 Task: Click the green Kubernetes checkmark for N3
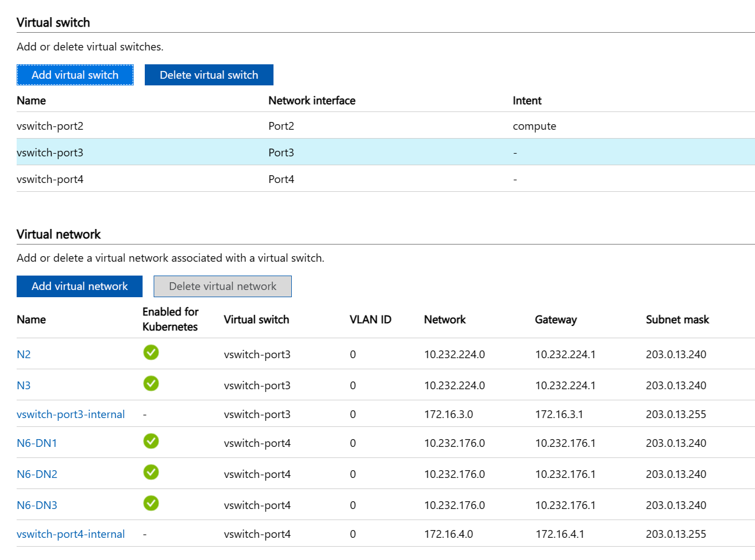pos(151,383)
